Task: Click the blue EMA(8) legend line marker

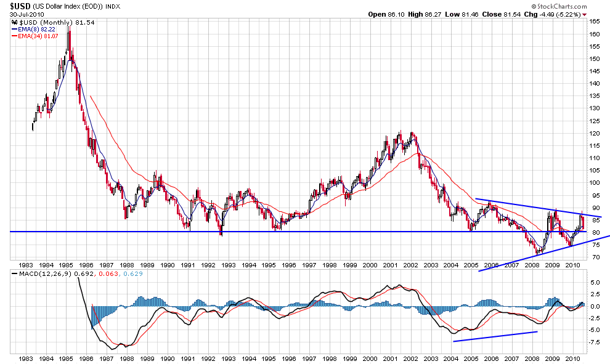Action: click(x=14, y=29)
